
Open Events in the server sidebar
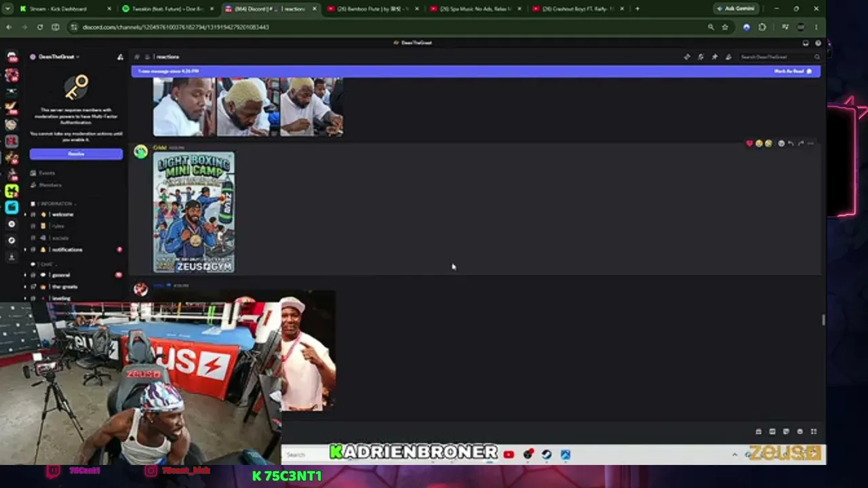tap(47, 173)
